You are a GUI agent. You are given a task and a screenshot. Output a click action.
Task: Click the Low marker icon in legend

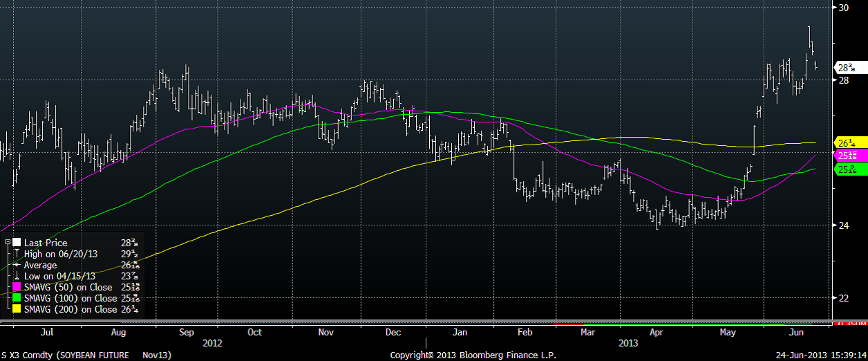pos(16,276)
